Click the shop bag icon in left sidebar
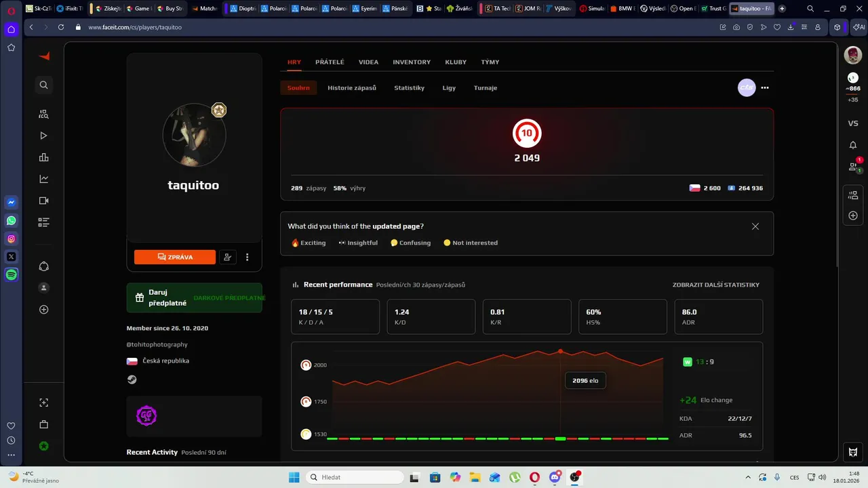868x488 pixels. (x=44, y=424)
